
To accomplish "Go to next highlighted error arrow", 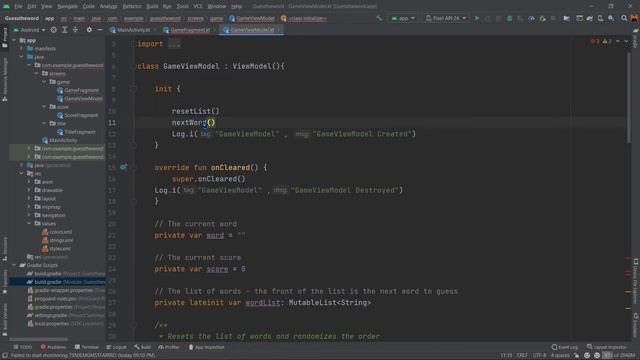I will pos(626,41).
